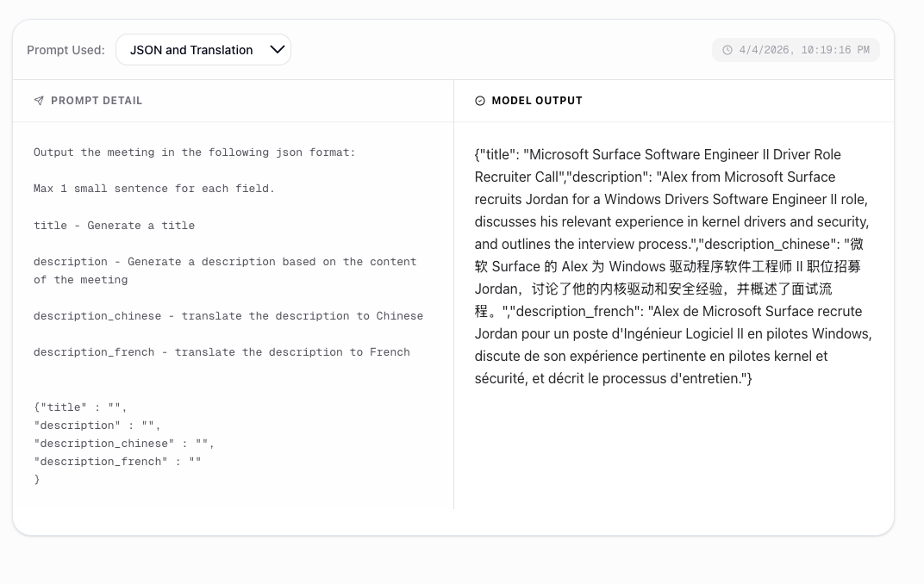The image size is (924, 584).
Task: Click 'Max 1 small sentence for each field.'
Action: point(153,189)
